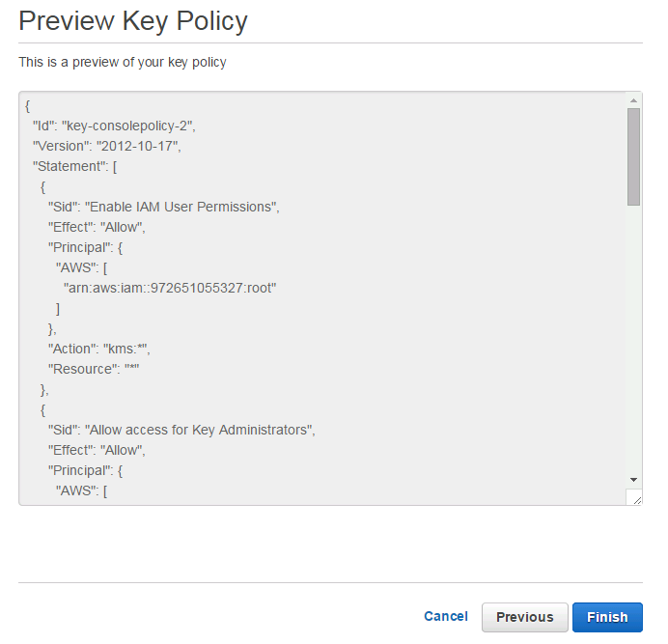Viewport: 668px width, 644px height.
Task: Click the arn:aws:iam root principal line
Action: [170, 288]
